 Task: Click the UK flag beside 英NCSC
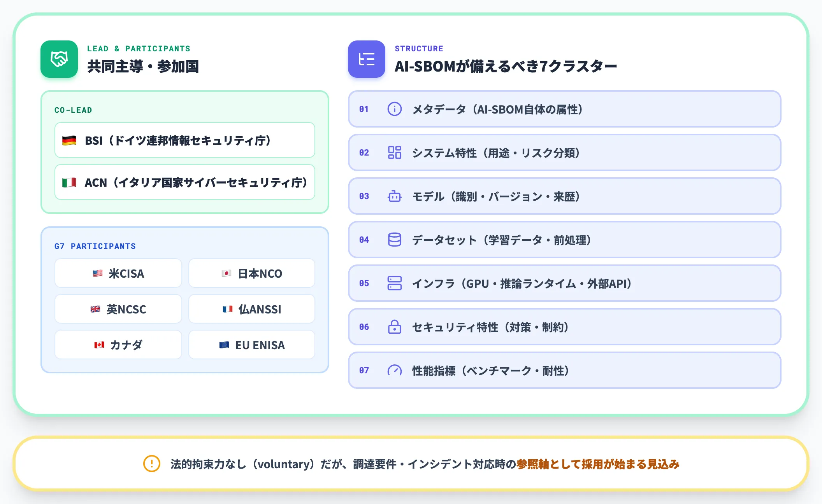coord(95,309)
